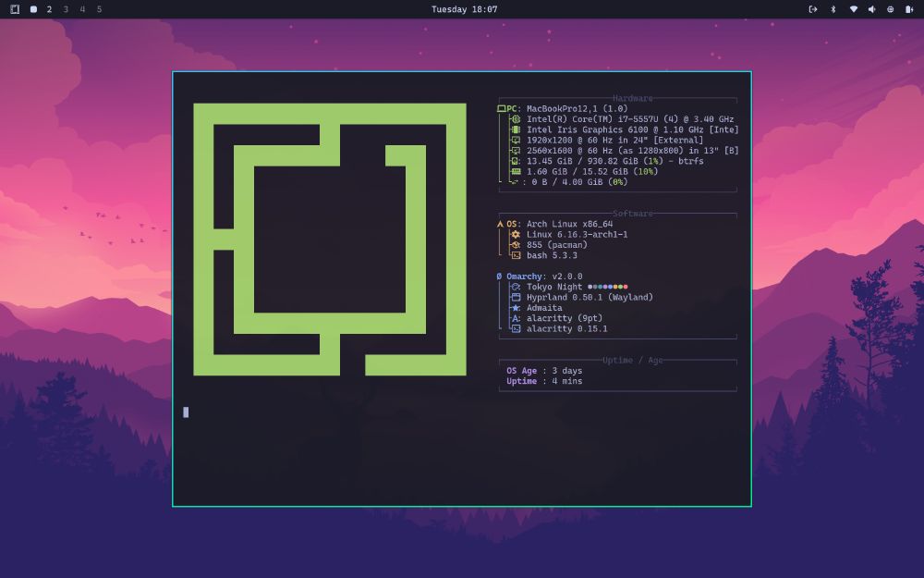924x578 pixels.
Task: Click the Omarchy symbol beside Omarchy label
Action: pyautogui.click(x=500, y=277)
